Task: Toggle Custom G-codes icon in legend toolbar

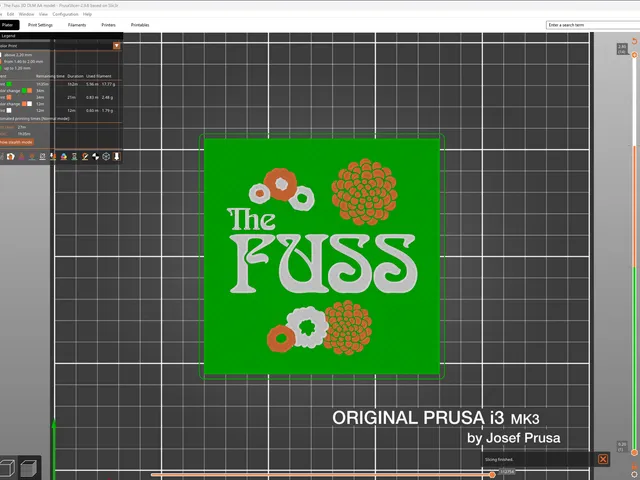Action: [85, 156]
